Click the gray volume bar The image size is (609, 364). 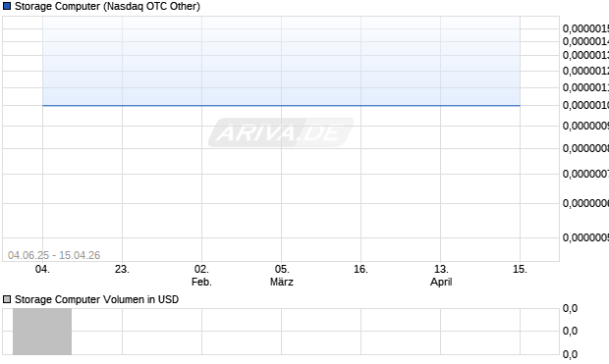point(42,332)
